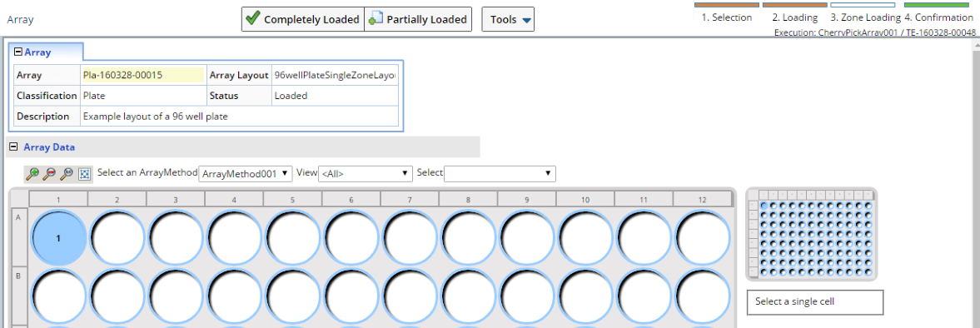This screenshot has width=980, height=328.
Task: Click the Completely Loaded checkmark button
Action: coord(302,19)
